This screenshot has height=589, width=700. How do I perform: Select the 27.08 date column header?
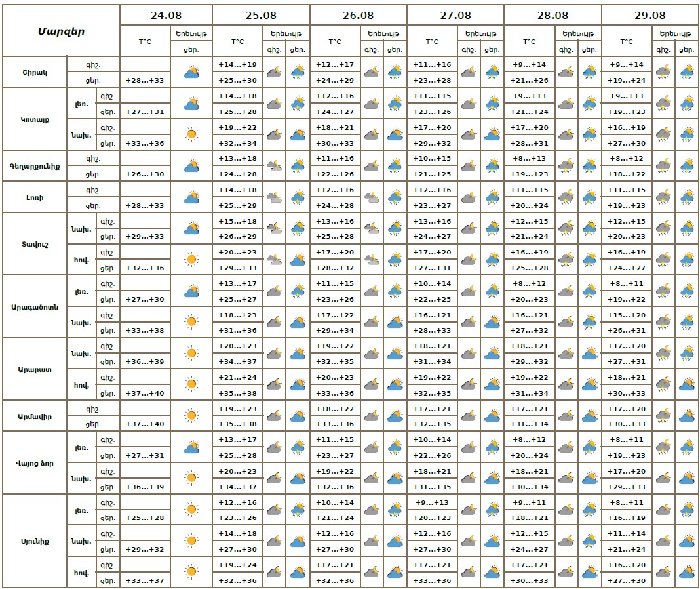456,15
